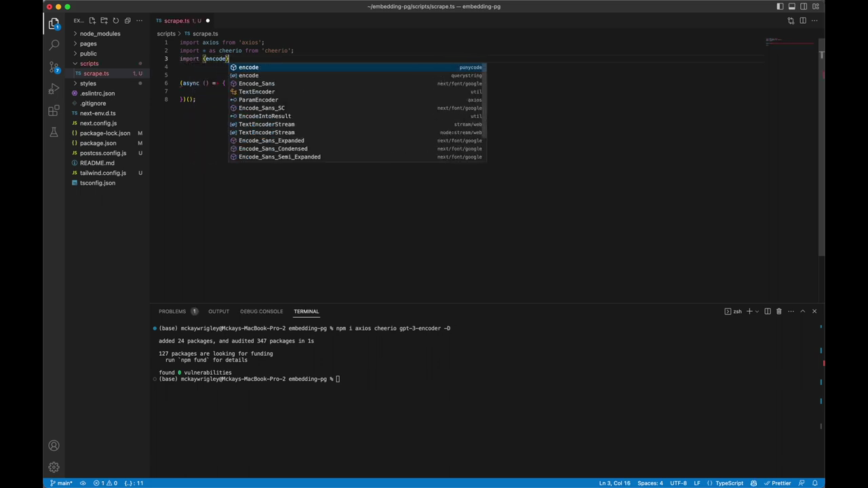This screenshot has width=868, height=488.
Task: Open Customize Layout in the title bar
Action: click(x=816, y=7)
